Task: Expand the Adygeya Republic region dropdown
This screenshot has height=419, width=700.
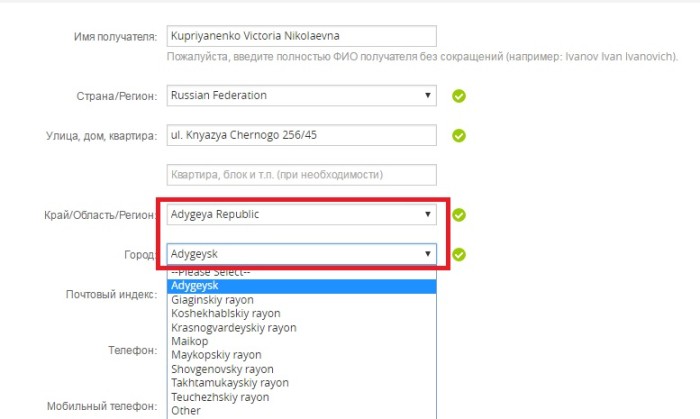Action: pos(301,214)
